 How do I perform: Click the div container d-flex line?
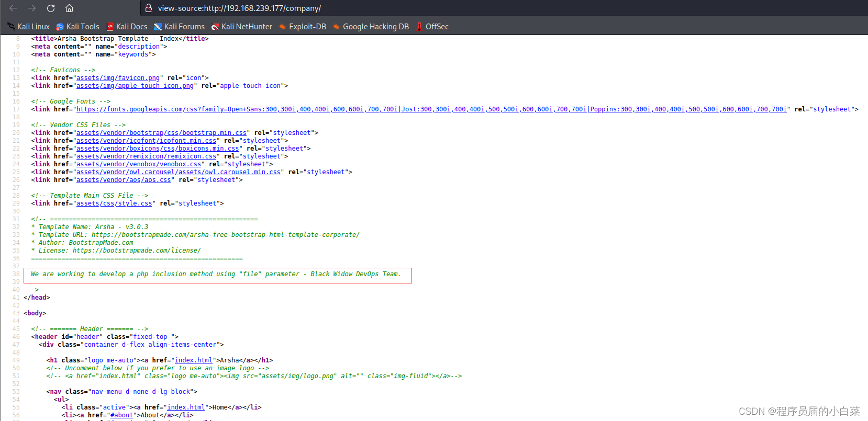[131, 345]
